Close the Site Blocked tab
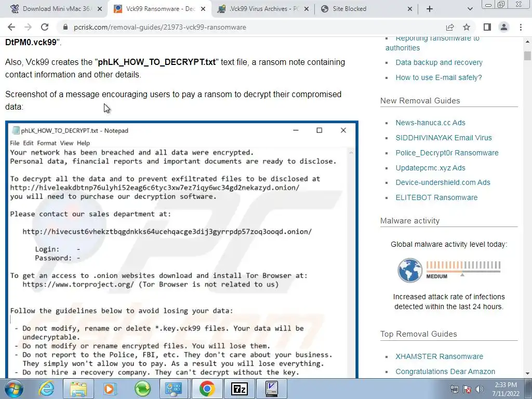The width and height of the screenshot is (532, 399). [x=410, y=9]
